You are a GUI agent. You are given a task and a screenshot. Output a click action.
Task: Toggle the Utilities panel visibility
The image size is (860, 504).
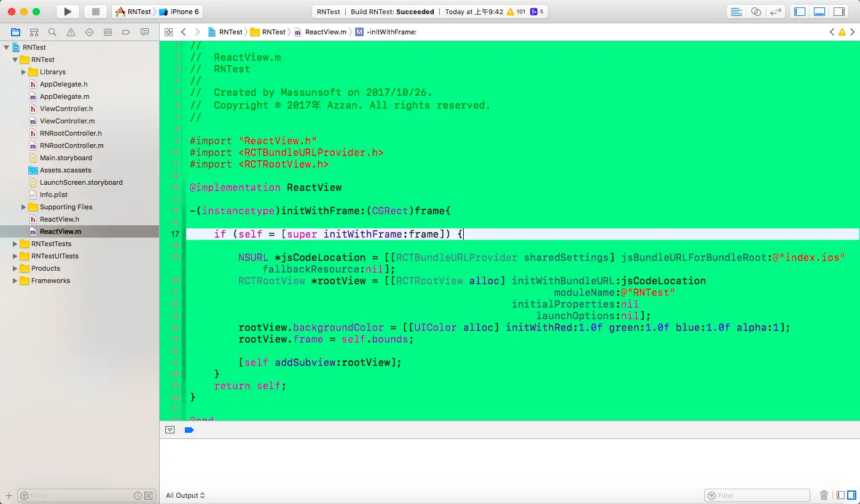click(x=838, y=12)
